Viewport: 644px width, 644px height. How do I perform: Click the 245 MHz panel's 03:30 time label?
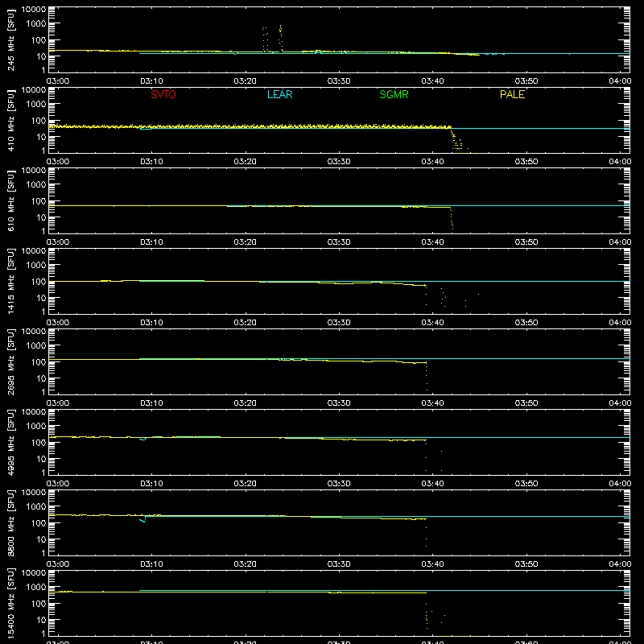click(339, 81)
